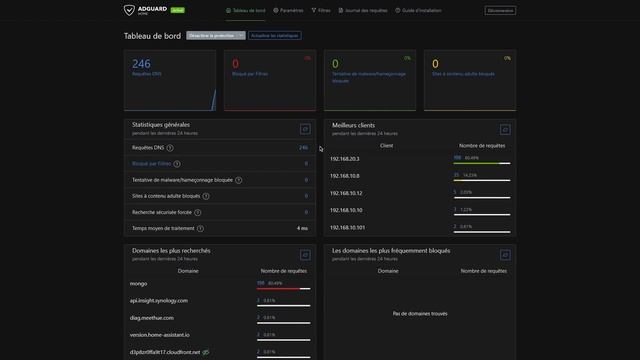
Task: Open the 246 Requêtes DNS card
Action: 170,80
